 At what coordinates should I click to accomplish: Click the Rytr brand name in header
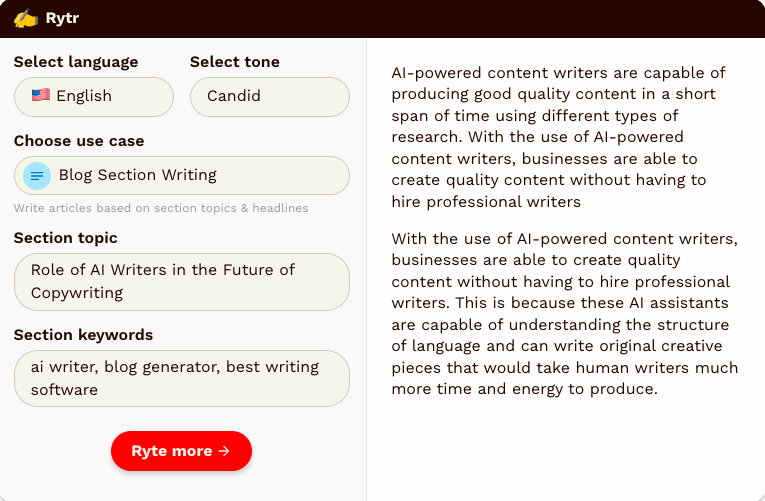(x=62, y=18)
